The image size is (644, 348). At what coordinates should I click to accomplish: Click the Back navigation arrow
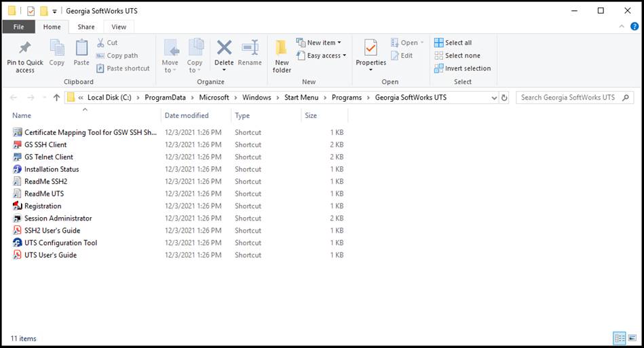tap(14, 98)
